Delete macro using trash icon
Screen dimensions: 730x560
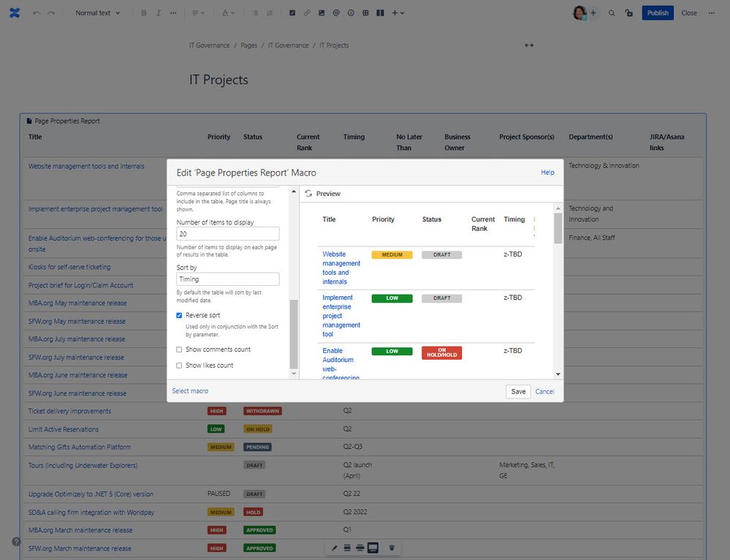point(392,548)
